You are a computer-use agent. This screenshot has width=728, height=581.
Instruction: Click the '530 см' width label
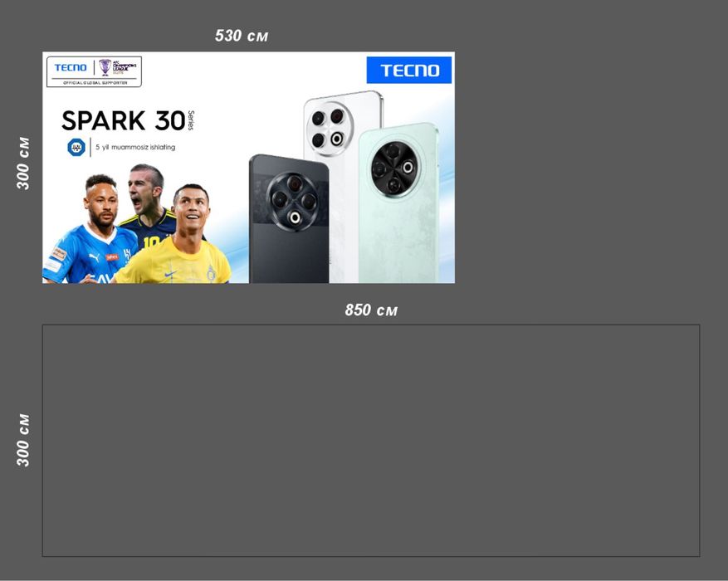click(x=242, y=36)
